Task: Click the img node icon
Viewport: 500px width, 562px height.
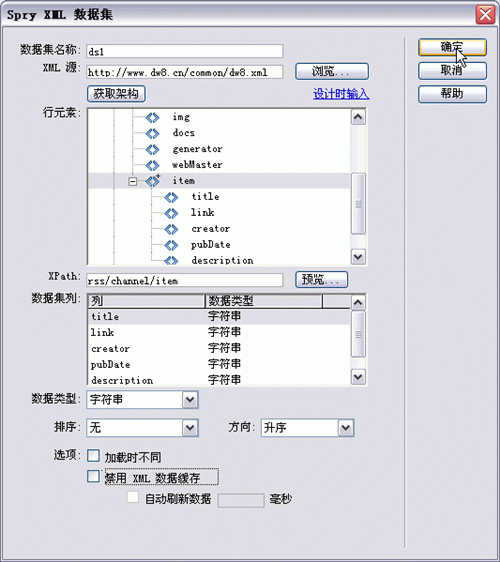Action: pyautogui.click(x=152, y=117)
